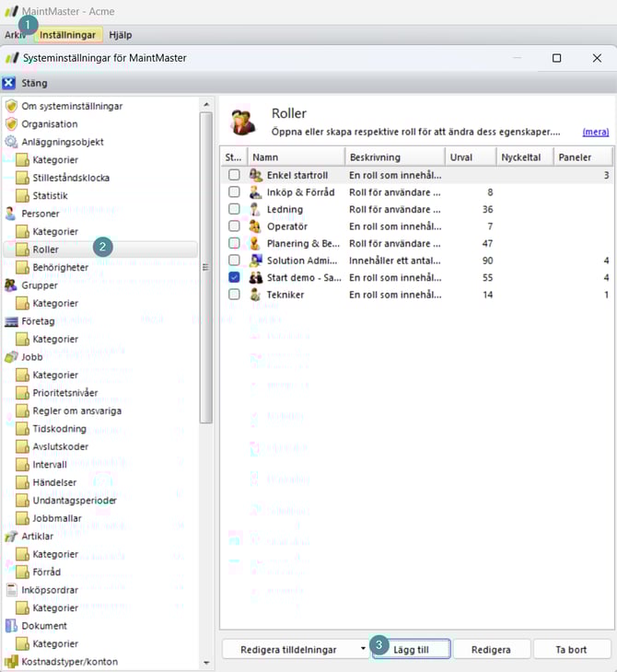
Task: Select Statistik in the tree
Action: [x=50, y=195]
